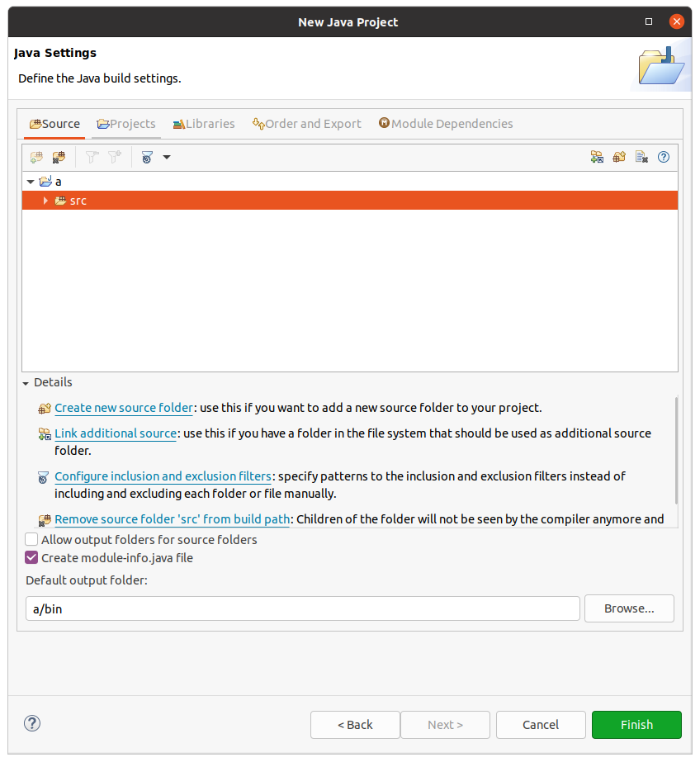
Task: Switch to the Source tab
Action: (54, 124)
